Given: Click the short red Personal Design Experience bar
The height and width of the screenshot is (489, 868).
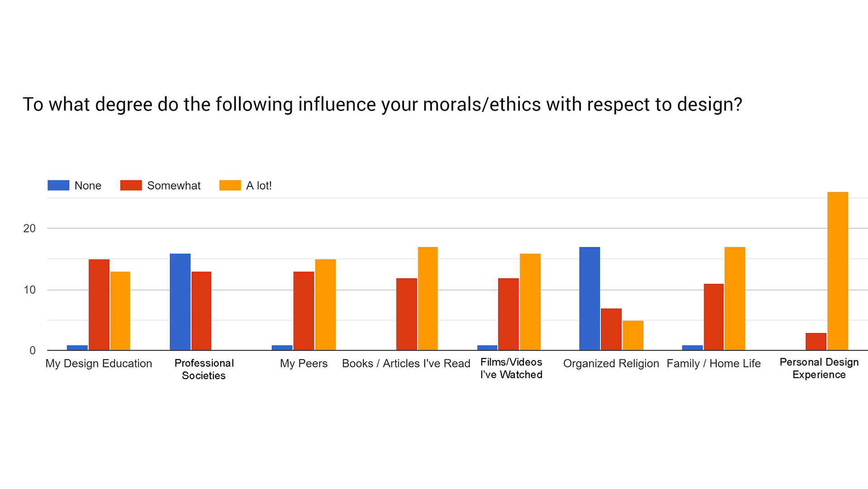Looking at the screenshot, I should click(x=816, y=342).
